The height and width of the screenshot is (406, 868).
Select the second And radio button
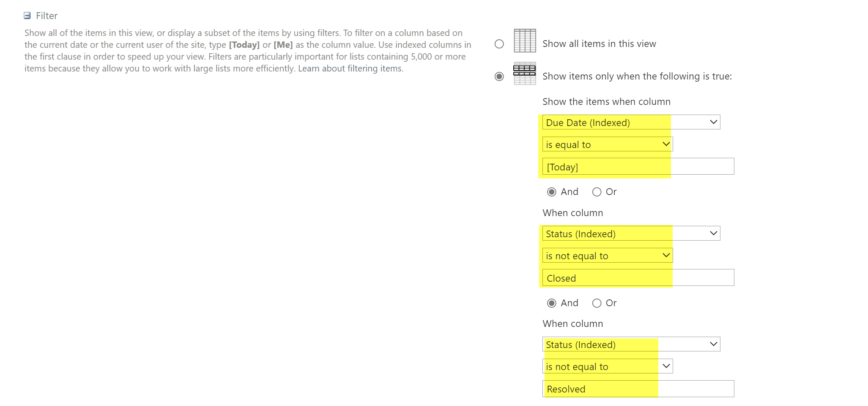point(552,303)
